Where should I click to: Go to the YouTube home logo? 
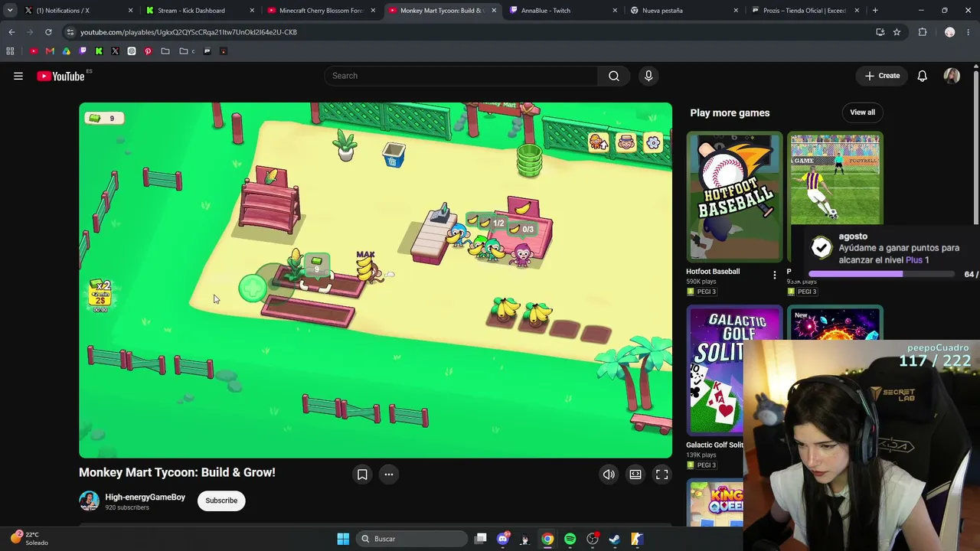click(60, 76)
